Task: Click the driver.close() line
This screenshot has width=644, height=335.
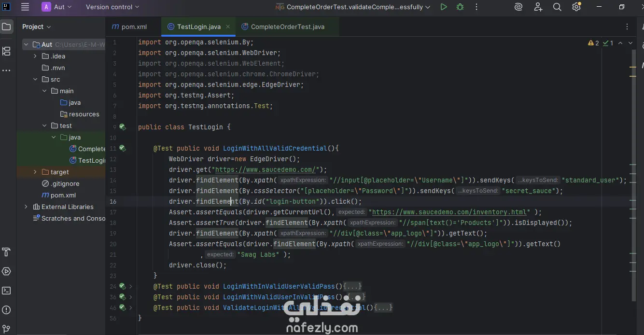Action: pos(197,265)
